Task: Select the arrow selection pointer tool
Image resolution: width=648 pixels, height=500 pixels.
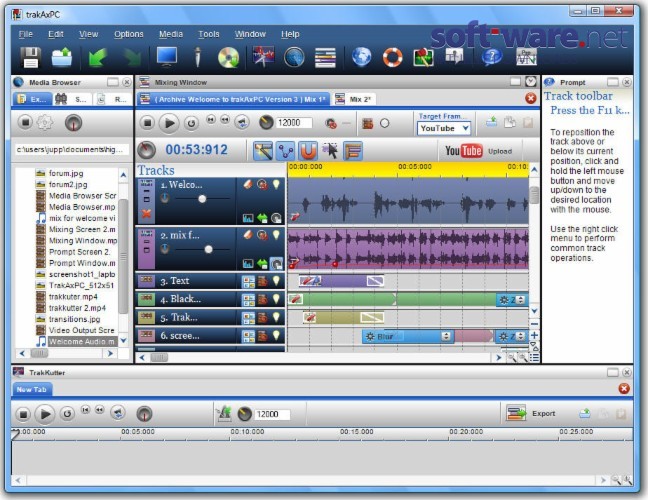Action: (330, 150)
